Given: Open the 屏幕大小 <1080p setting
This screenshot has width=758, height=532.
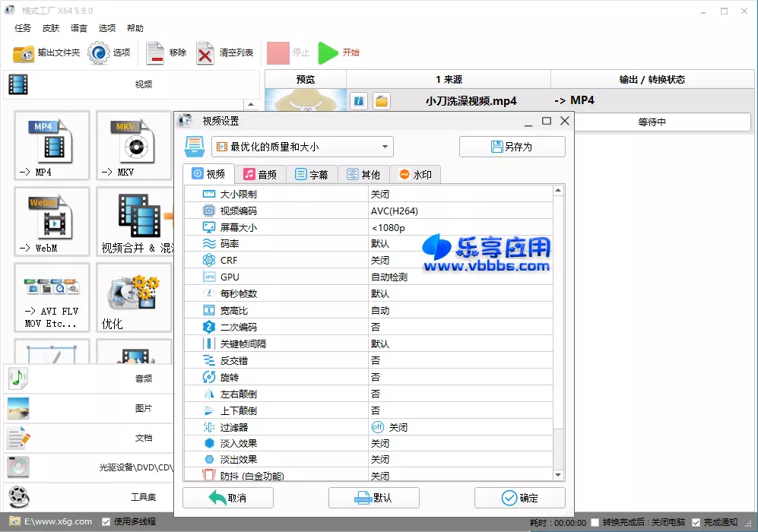Looking at the screenshot, I should tap(455, 227).
